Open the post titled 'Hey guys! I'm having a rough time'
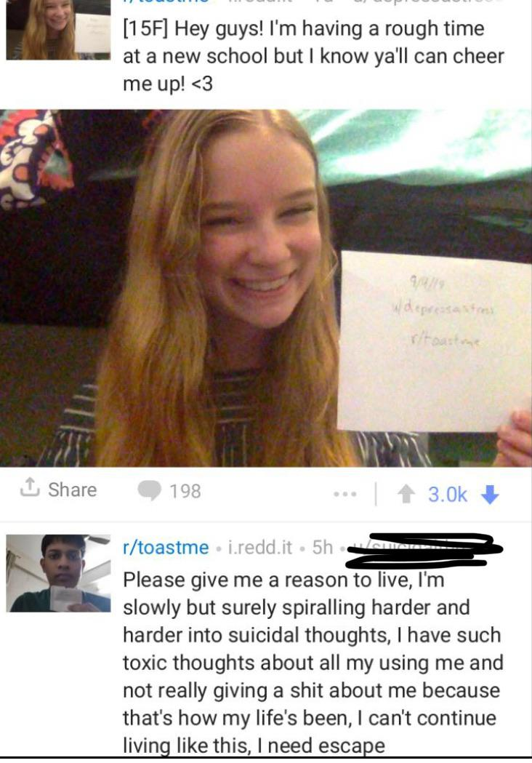 pyautogui.click(x=314, y=56)
